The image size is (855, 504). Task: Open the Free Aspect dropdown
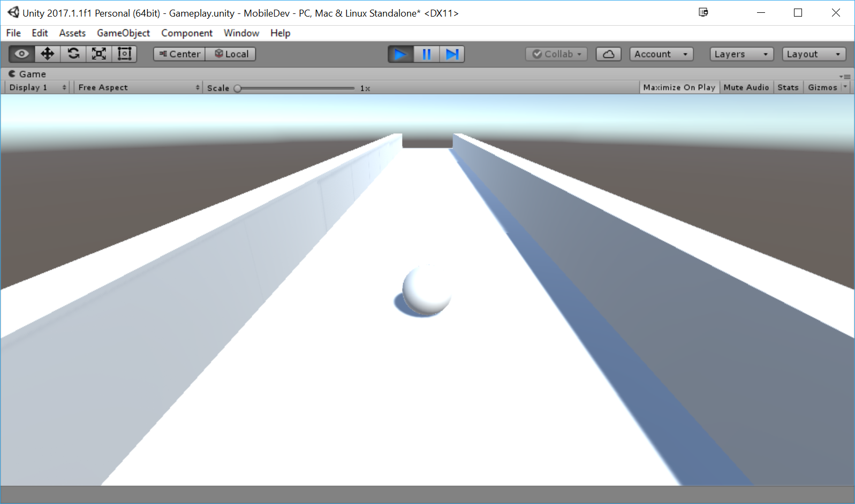(x=139, y=87)
